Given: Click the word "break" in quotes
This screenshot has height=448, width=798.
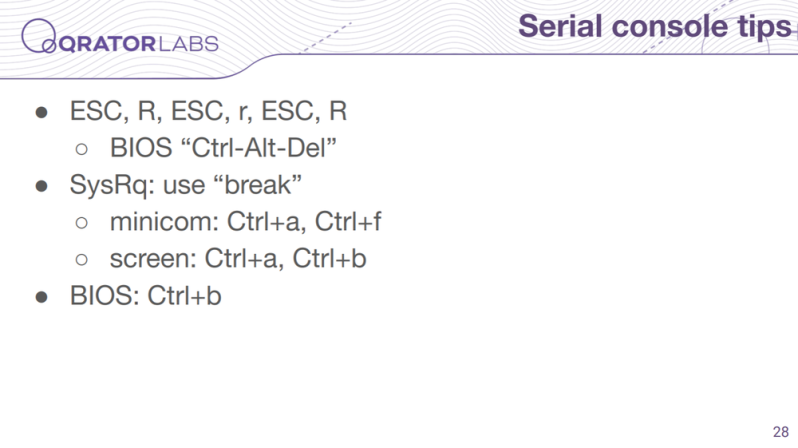Looking at the screenshot, I should [x=258, y=185].
